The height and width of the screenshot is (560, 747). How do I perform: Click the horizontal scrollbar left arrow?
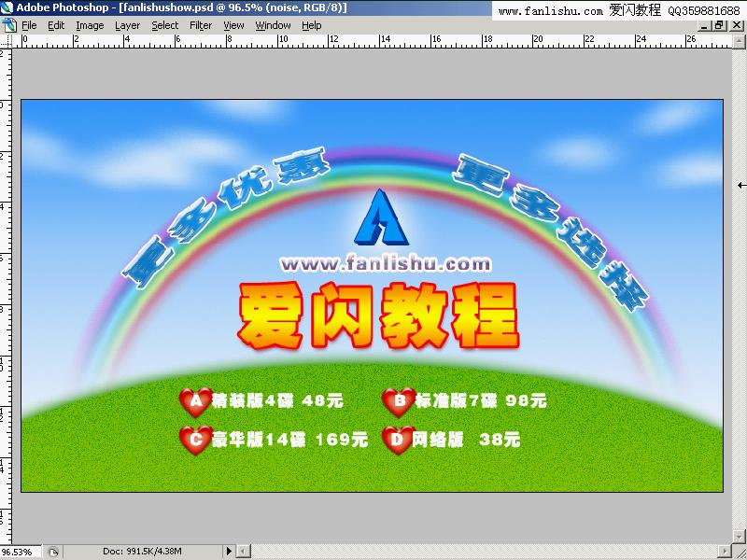(x=243, y=552)
